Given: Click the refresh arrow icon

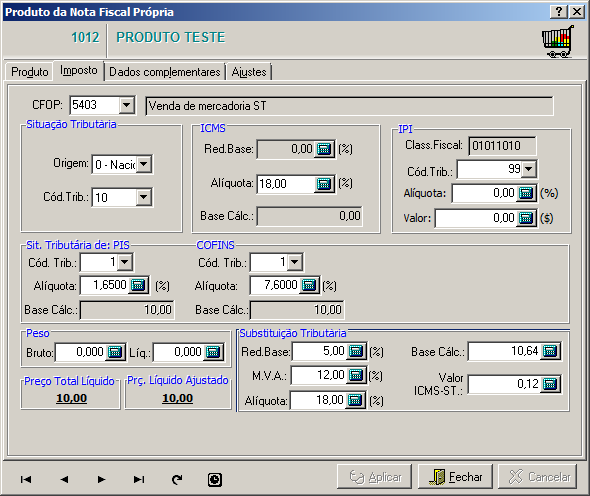Looking at the screenshot, I should tap(177, 479).
